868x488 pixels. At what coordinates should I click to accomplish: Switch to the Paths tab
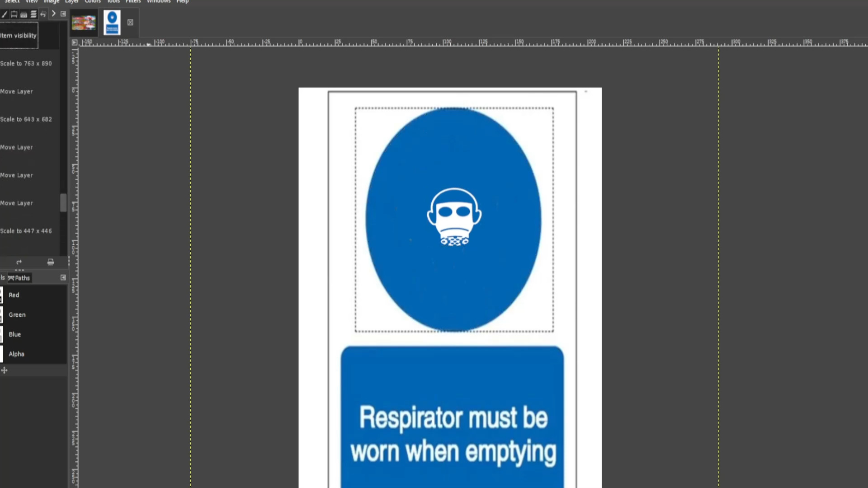point(19,278)
